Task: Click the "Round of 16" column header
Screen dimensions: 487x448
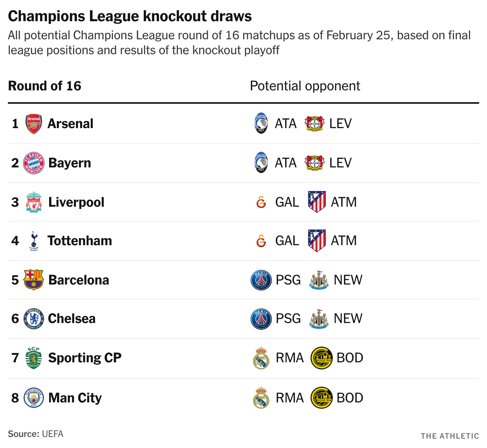Action: (45, 86)
